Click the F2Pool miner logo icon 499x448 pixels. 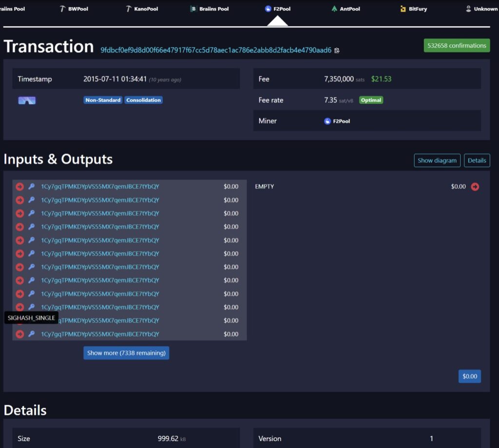327,121
